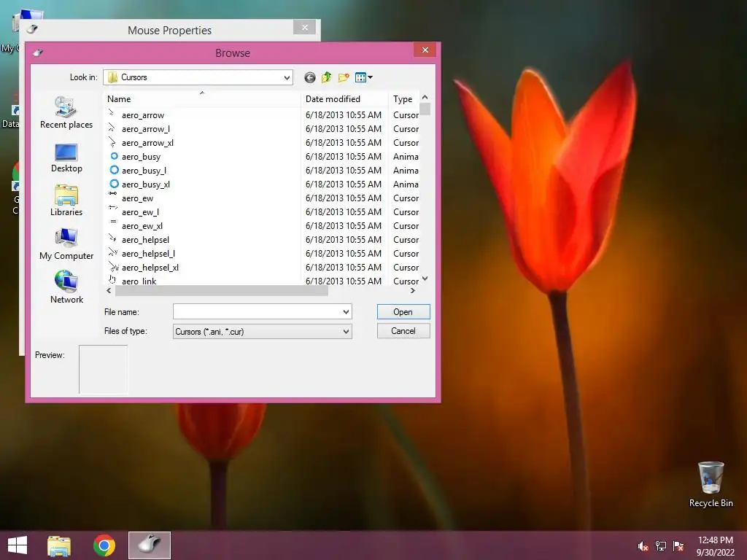Open File Explorer from taskbar
Image resolution: width=747 pixels, height=560 pixels.
59,545
